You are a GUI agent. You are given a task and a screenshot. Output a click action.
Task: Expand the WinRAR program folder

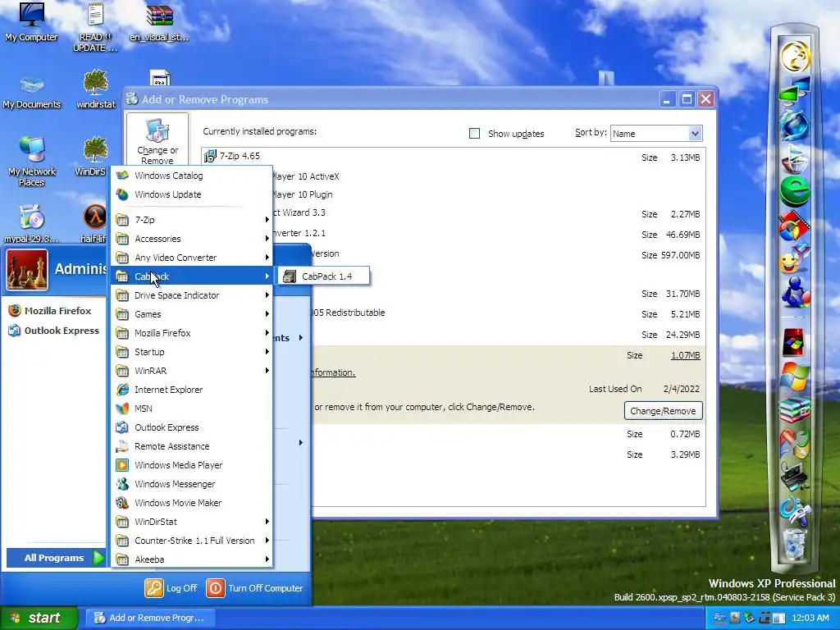(x=192, y=371)
